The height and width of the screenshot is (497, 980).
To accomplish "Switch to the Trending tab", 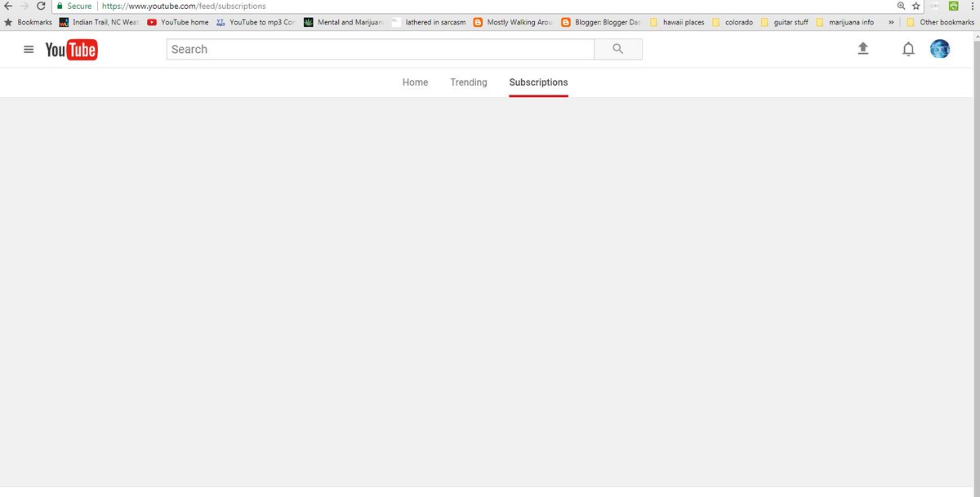I will 468,82.
